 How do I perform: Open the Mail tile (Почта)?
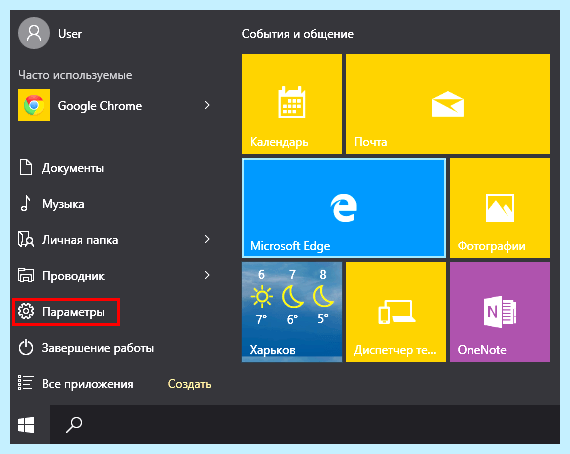pos(448,104)
